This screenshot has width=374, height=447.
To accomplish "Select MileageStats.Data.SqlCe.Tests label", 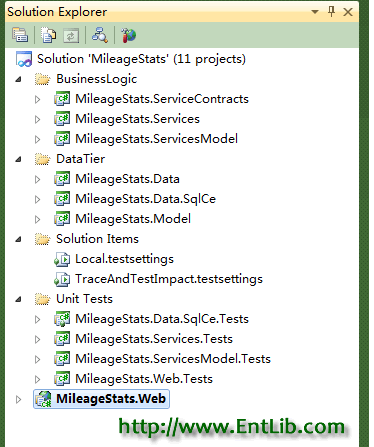I will click(x=162, y=319).
